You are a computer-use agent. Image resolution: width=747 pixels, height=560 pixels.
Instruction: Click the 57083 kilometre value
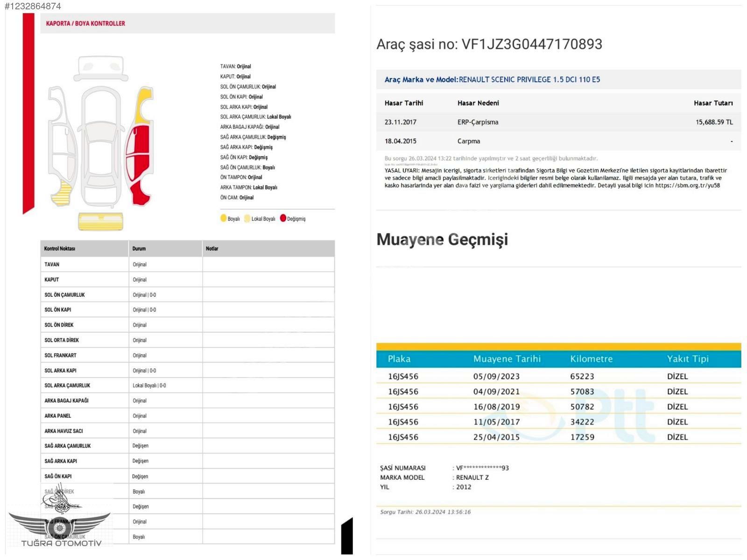[x=582, y=392]
